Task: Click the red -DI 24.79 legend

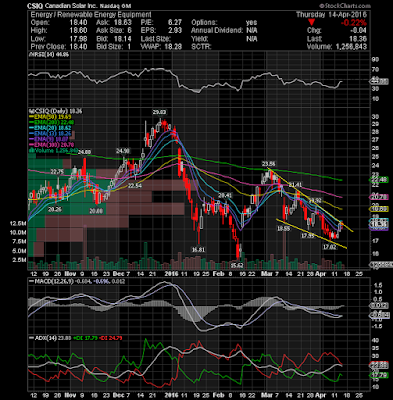Action: point(112,338)
